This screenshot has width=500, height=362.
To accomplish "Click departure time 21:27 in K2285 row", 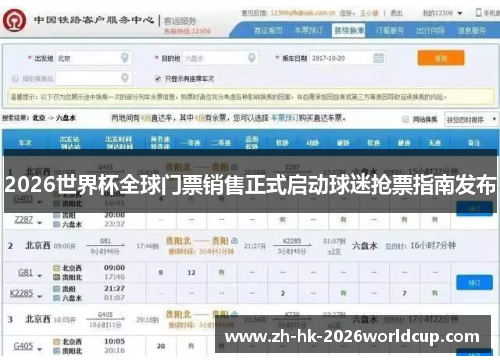I will (x=114, y=288).
